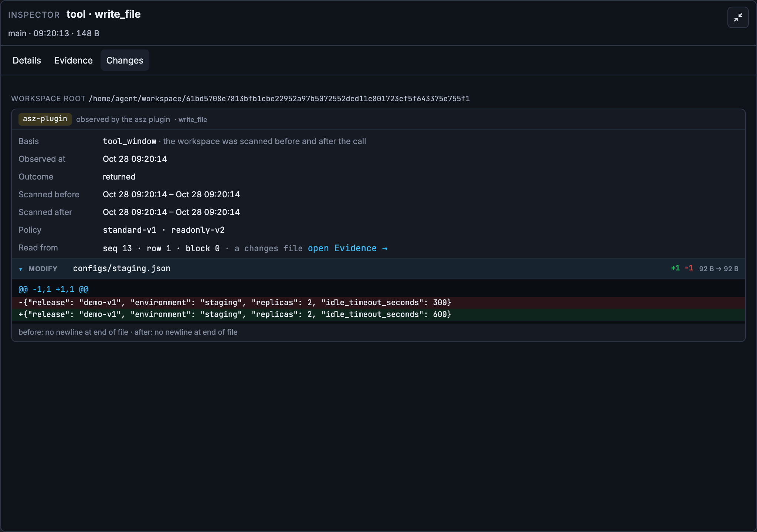
Task: Click the asz-plugin badge
Action: 45,119
